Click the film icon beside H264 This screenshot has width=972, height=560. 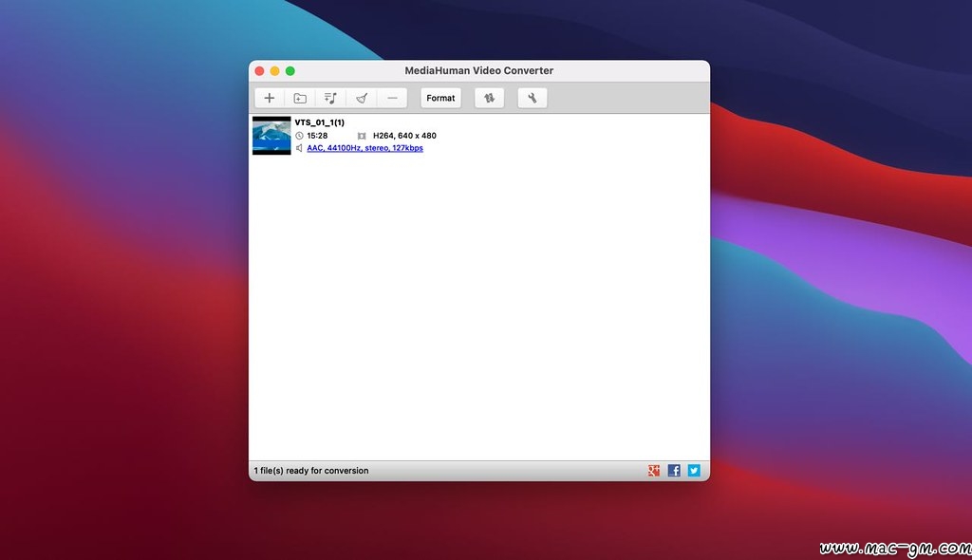362,136
